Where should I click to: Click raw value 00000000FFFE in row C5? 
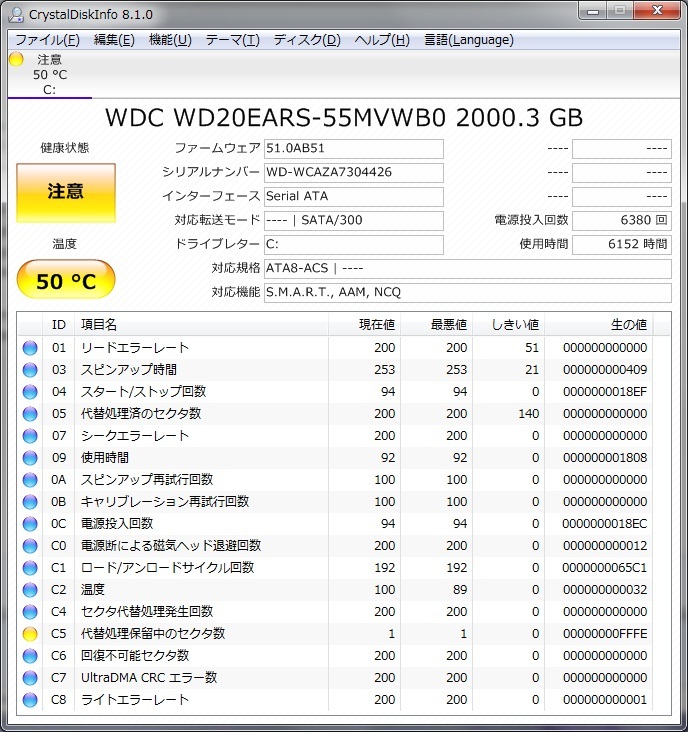click(605, 634)
